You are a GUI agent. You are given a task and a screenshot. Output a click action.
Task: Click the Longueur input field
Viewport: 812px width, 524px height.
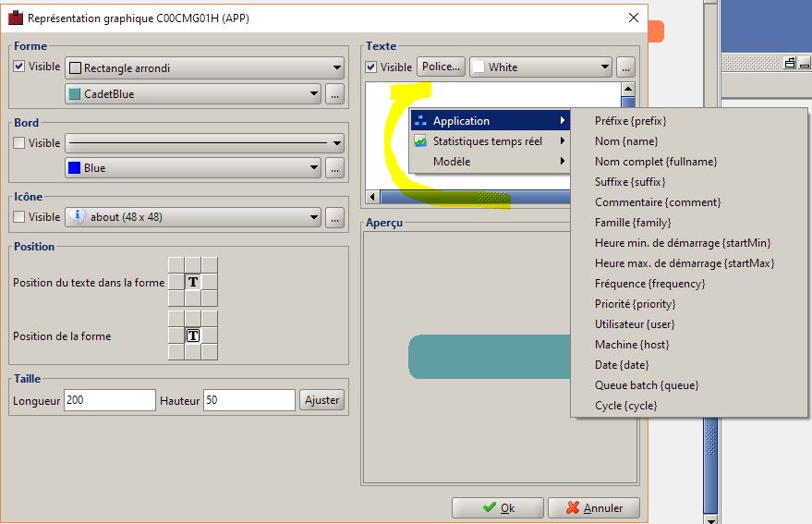point(110,400)
